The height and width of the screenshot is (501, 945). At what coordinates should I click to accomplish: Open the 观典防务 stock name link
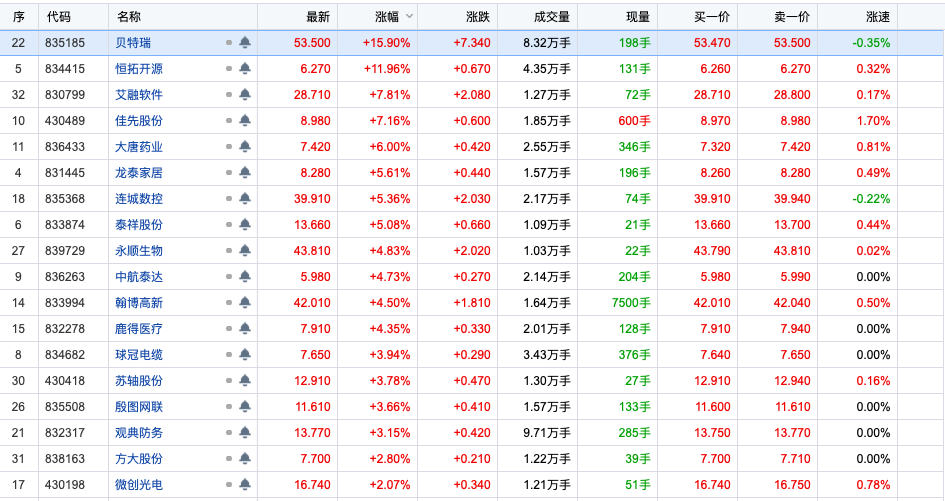click(x=139, y=433)
